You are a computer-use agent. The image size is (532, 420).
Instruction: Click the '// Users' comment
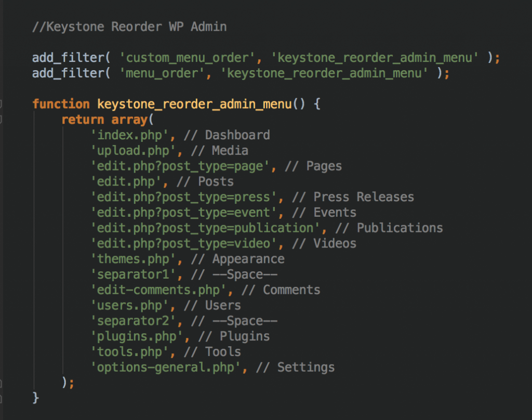point(212,306)
